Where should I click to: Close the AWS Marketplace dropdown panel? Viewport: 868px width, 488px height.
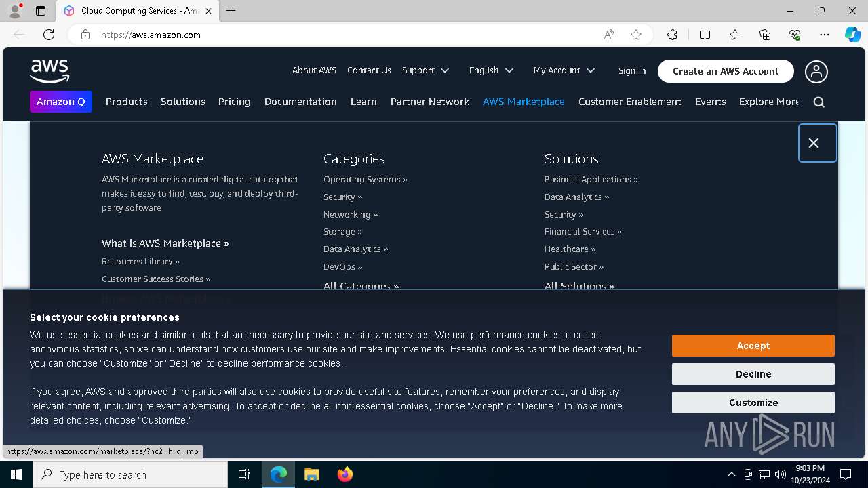tap(817, 143)
